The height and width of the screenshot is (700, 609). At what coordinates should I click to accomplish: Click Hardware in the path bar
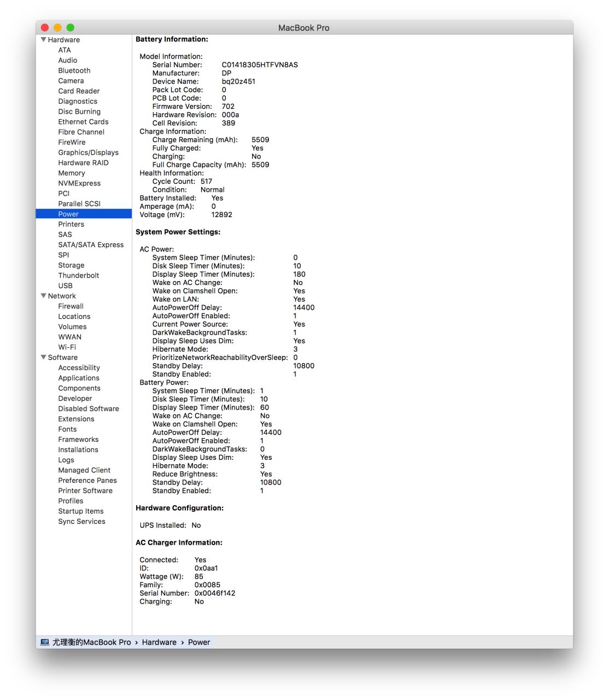click(x=159, y=642)
